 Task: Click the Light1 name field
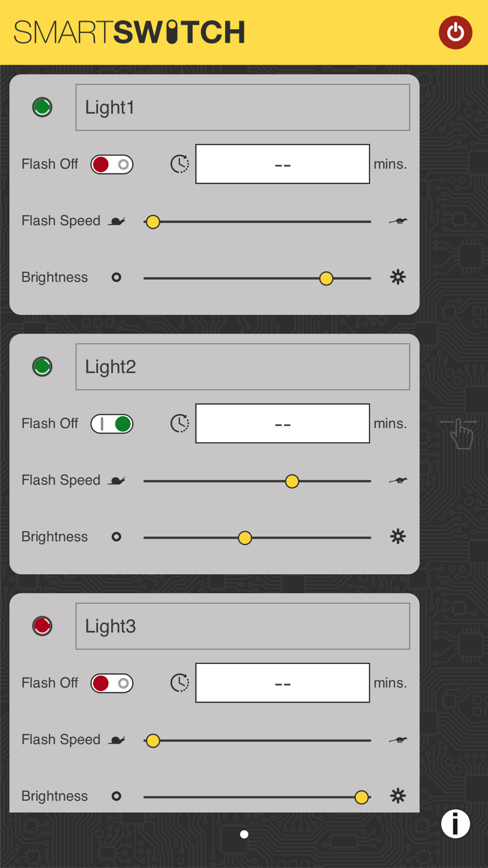[243, 107]
